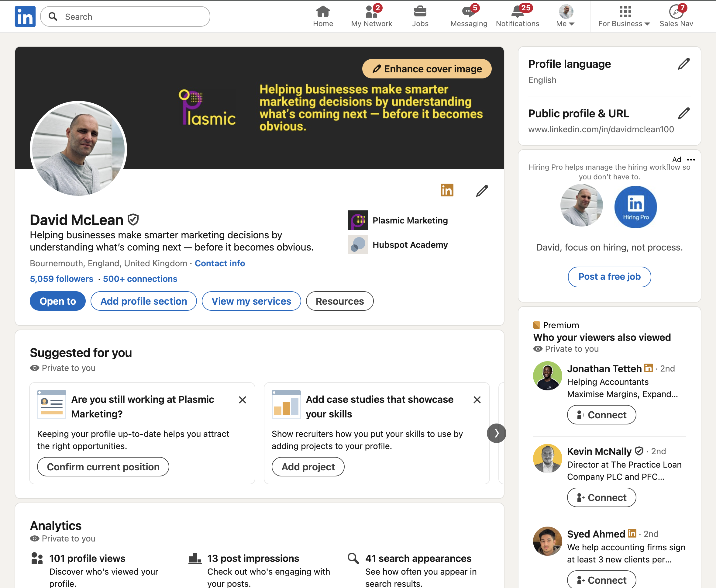Click the gold LinkedIn Premium badge icon
This screenshot has height=588, width=716.
click(x=447, y=190)
